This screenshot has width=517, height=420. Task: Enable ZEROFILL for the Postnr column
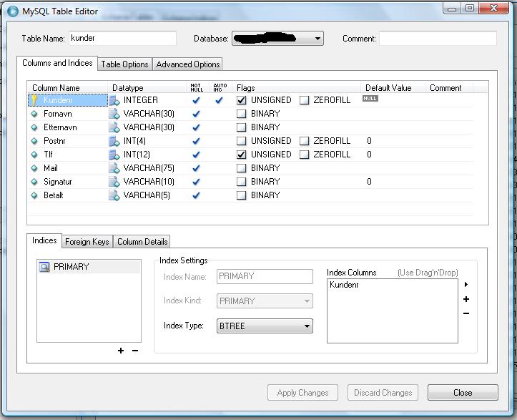coord(305,141)
